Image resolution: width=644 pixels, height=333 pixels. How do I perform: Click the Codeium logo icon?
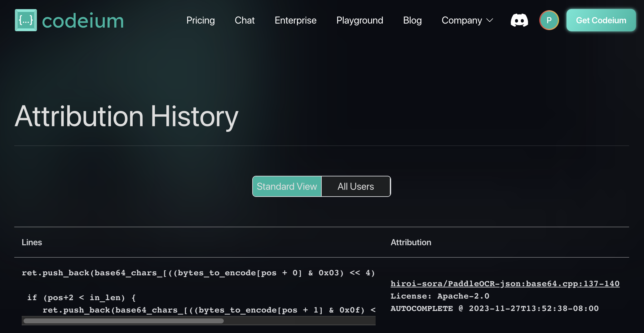[x=26, y=20]
